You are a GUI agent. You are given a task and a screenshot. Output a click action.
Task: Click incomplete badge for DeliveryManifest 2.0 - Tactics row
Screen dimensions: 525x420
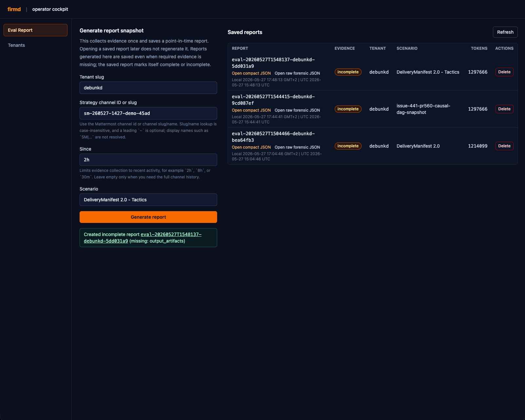coord(348,72)
